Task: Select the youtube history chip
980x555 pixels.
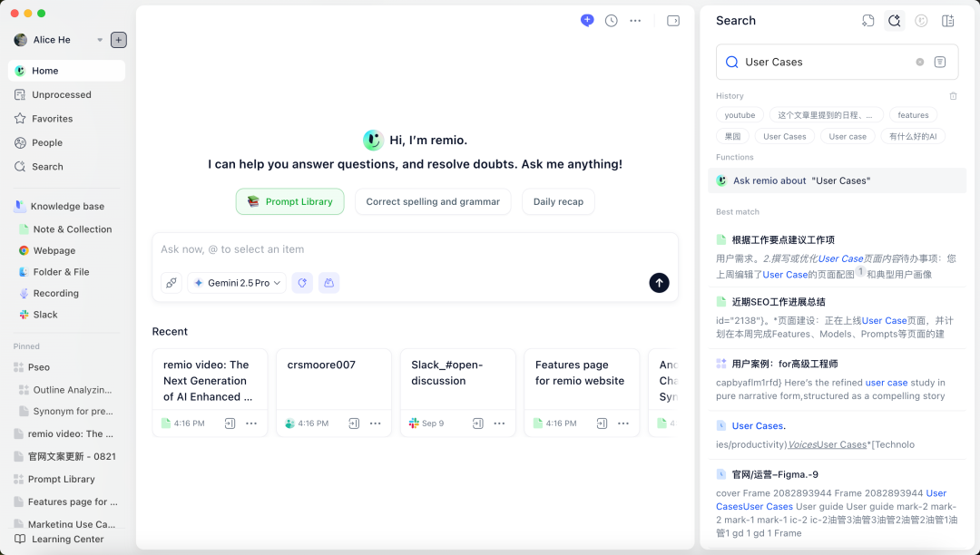Action: (740, 115)
